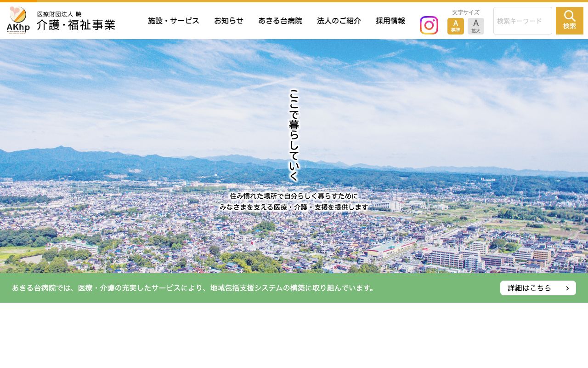
Task: Select the 「A 拡大」 enlarged text size icon
Action: pos(476,26)
